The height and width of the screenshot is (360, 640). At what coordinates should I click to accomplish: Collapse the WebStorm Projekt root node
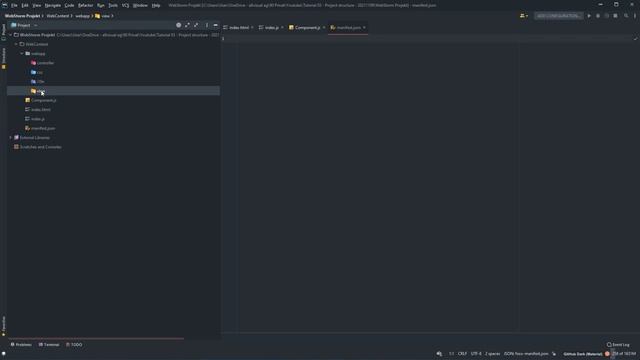click(11, 35)
